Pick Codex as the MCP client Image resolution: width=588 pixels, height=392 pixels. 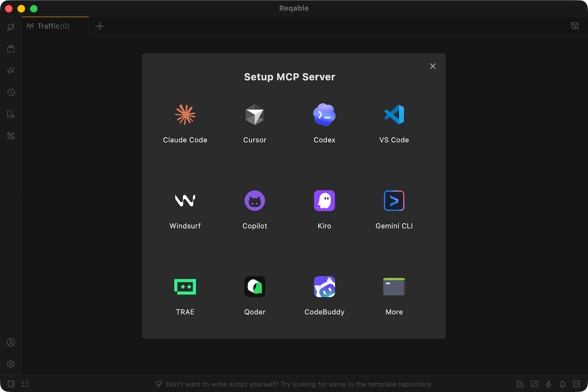click(324, 123)
